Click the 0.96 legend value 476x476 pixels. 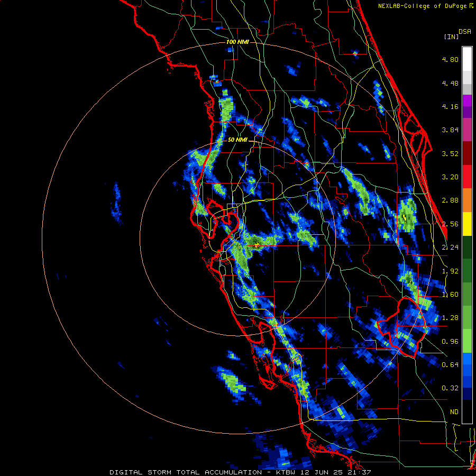coord(450,342)
